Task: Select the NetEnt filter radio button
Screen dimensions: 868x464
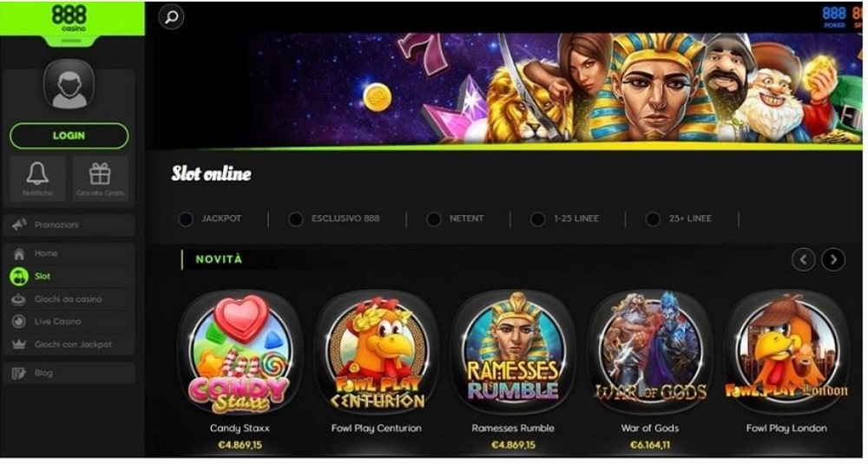Action: point(434,219)
